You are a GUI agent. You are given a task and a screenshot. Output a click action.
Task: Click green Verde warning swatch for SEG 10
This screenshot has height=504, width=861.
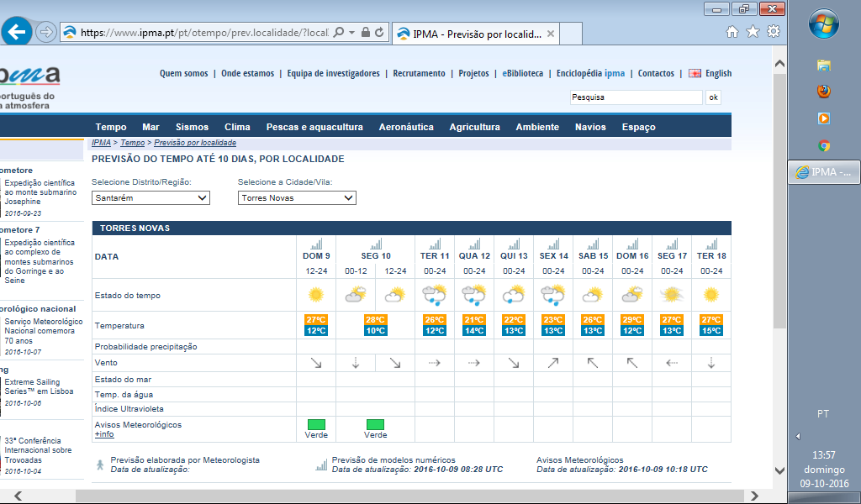tap(376, 424)
